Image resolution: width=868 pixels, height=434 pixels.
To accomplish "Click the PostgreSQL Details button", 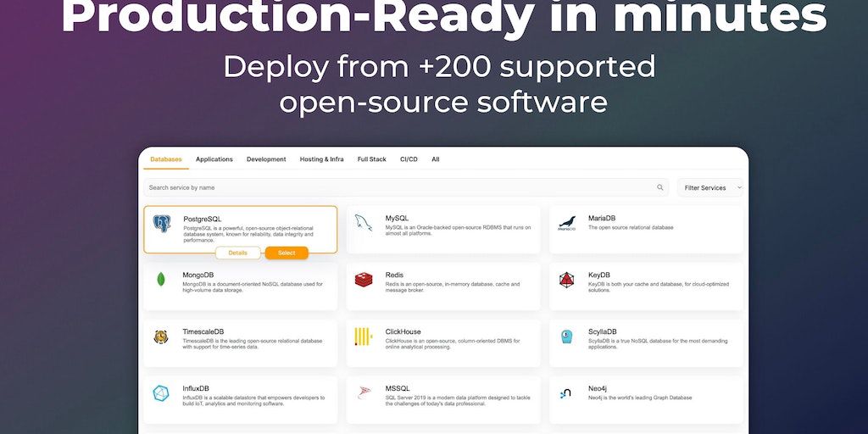I will (237, 253).
